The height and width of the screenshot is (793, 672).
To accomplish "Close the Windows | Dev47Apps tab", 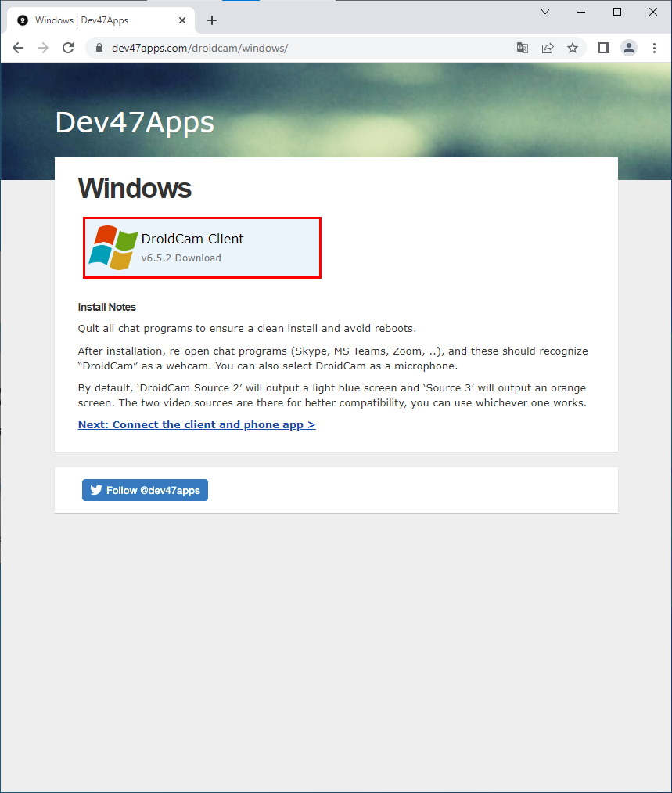I will pyautogui.click(x=182, y=20).
